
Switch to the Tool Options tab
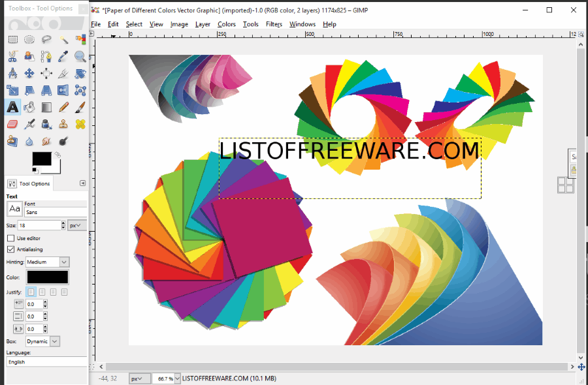tap(29, 183)
